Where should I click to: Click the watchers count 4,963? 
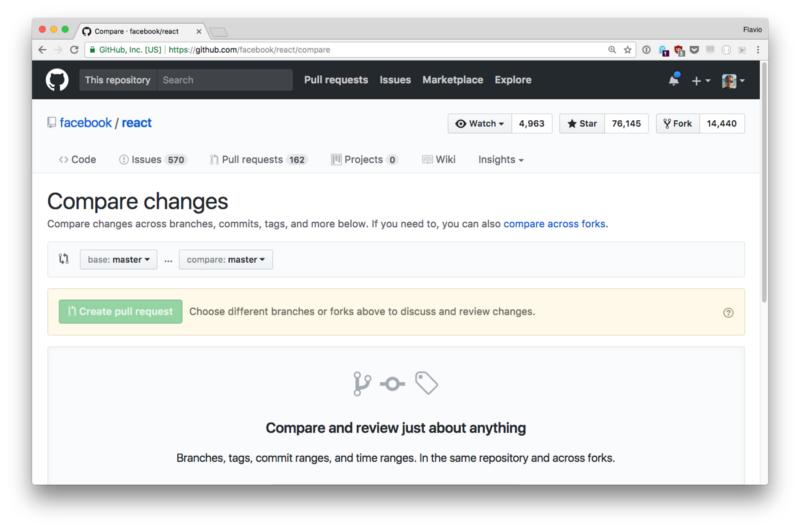click(532, 123)
